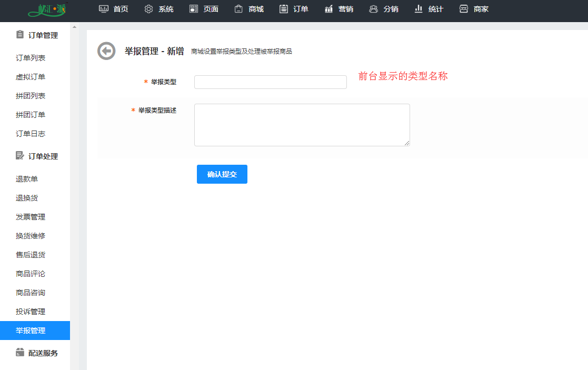This screenshot has height=370, width=588.
Task: Open the 页面 top menu
Action: point(204,9)
